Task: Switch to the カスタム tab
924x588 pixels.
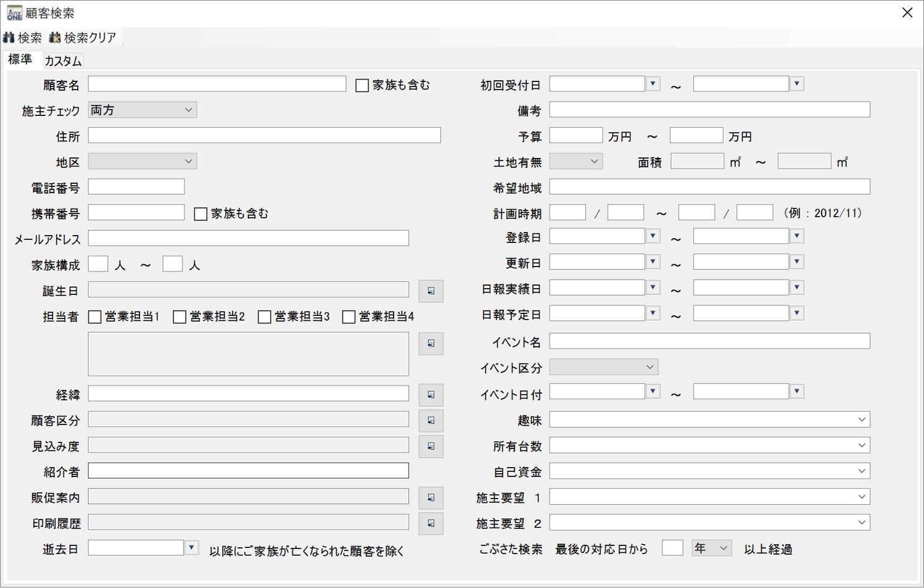Action: (x=63, y=60)
